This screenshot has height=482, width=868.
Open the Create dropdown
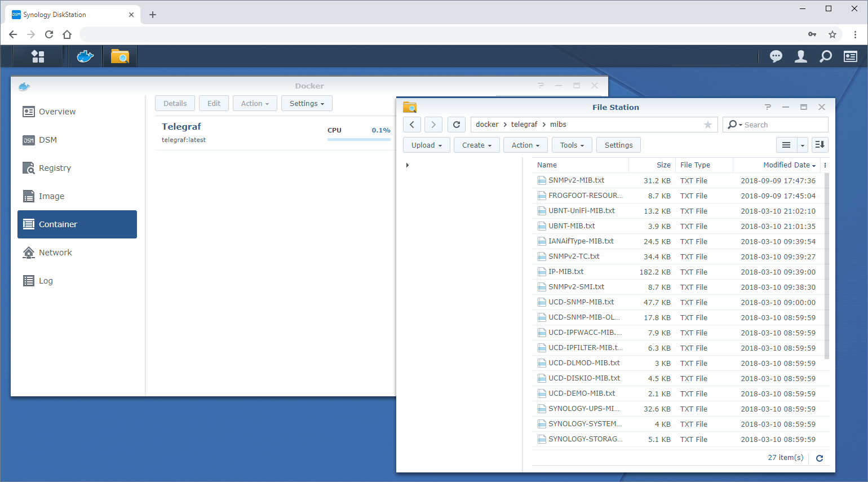pos(477,145)
